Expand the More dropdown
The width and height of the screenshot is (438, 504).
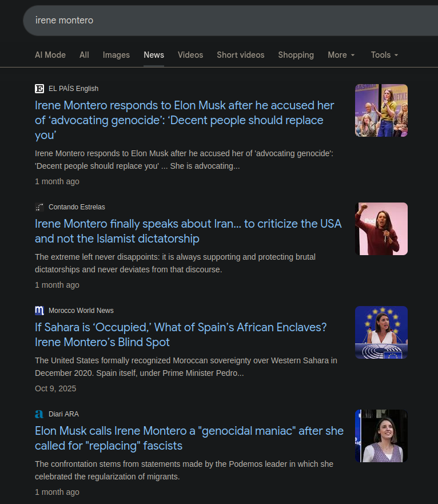coord(341,55)
